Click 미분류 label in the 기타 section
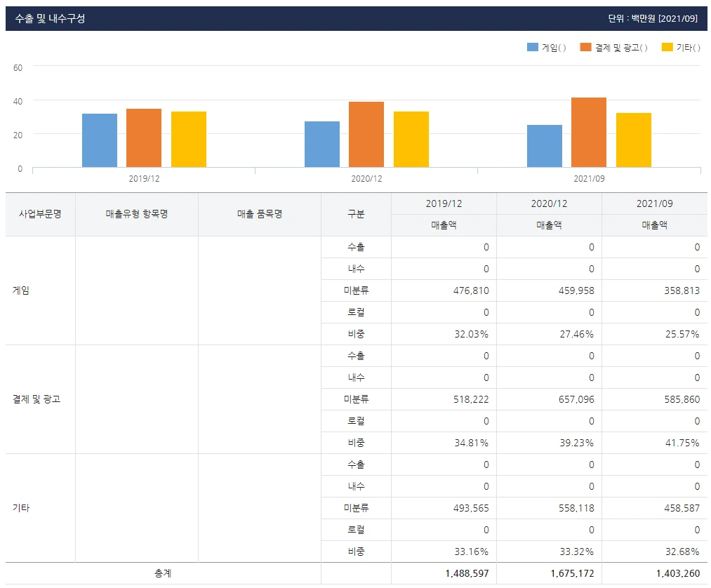 [x=356, y=508]
